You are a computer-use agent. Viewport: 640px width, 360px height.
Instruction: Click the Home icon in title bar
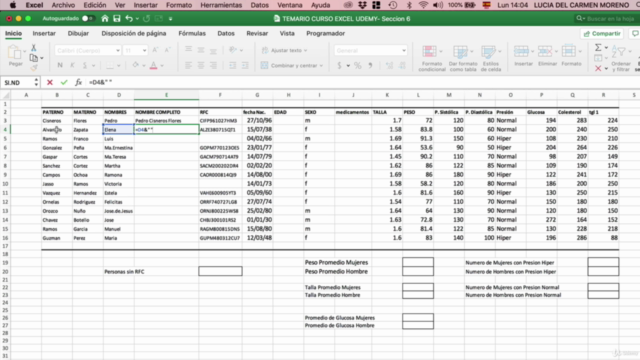tap(105, 18)
